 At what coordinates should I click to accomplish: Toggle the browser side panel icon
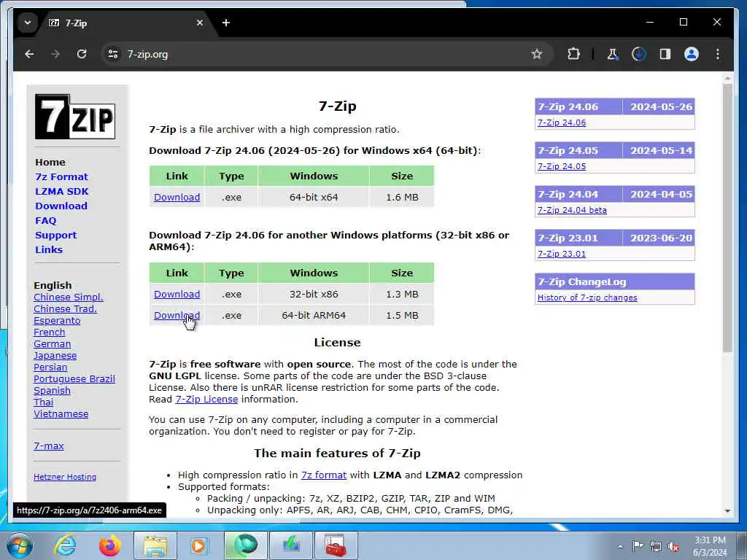coord(665,54)
